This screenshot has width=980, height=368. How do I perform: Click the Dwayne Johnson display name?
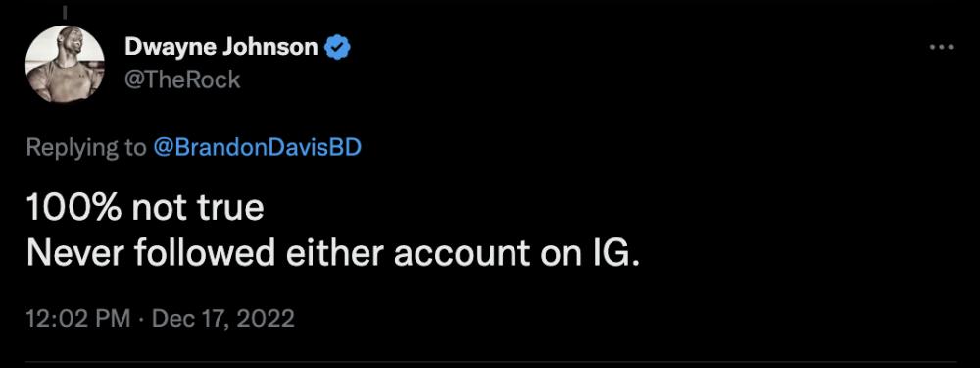point(221,47)
